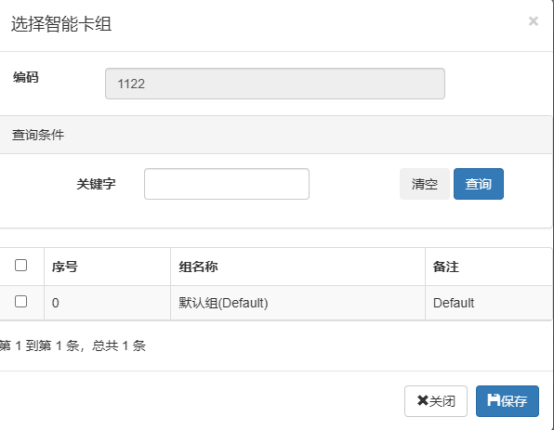
Task: Click the X icon on 关闭 button
Action: [x=423, y=401]
